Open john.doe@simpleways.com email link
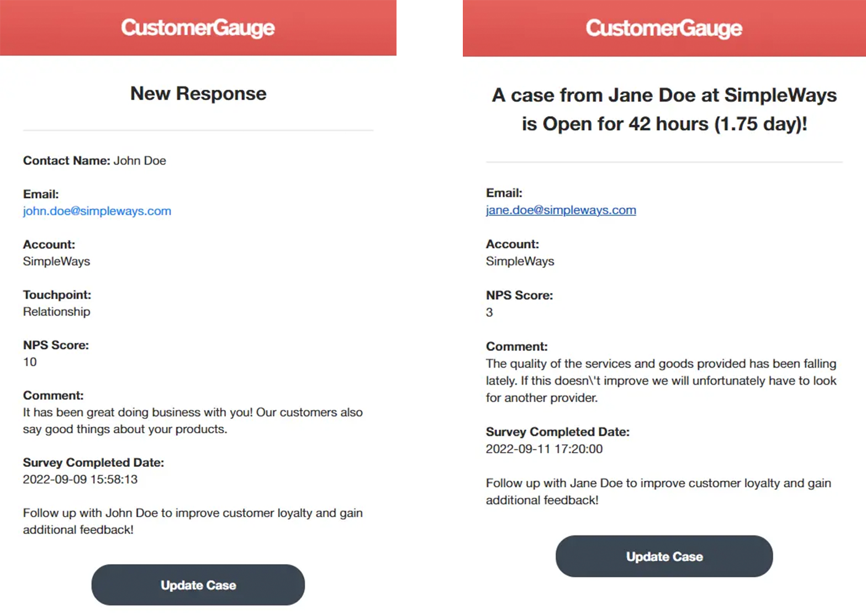This screenshot has height=616, width=866. click(97, 211)
